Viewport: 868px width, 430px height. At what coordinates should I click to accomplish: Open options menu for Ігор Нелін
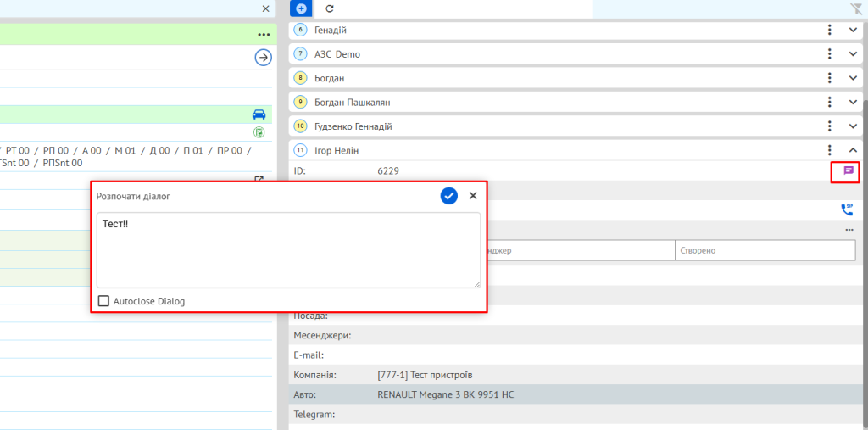click(x=829, y=150)
